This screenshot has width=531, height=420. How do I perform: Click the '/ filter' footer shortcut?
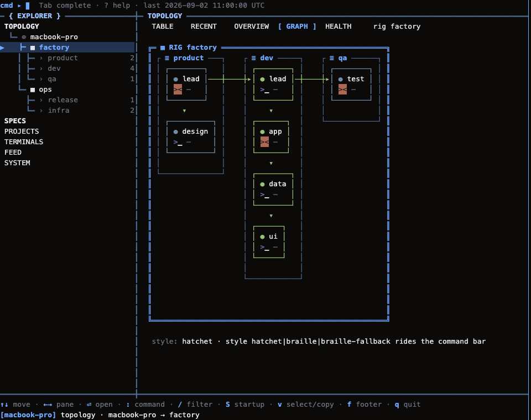coord(195,405)
